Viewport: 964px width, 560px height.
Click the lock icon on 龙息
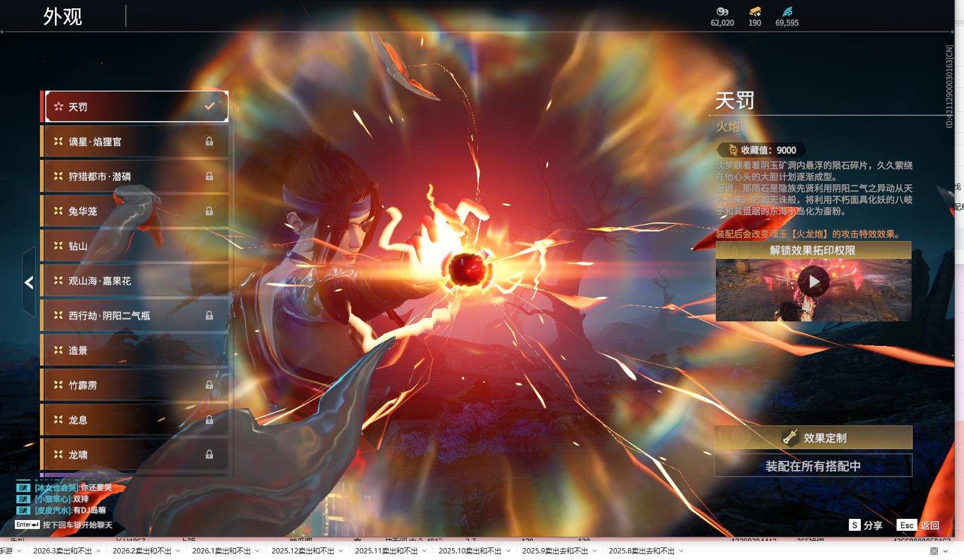tap(209, 419)
